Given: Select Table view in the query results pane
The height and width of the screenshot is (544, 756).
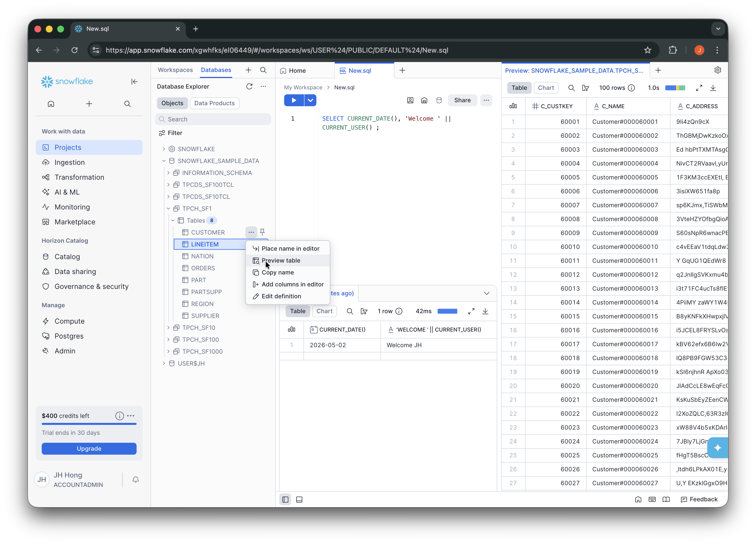Looking at the screenshot, I should [298, 311].
